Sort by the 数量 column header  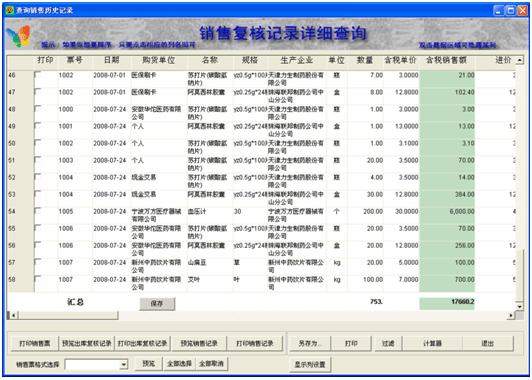365,60
